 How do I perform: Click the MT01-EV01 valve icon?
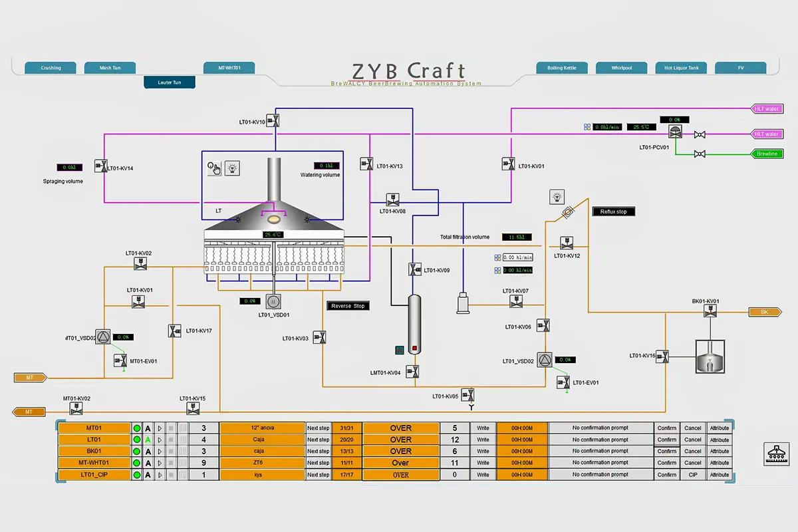click(x=121, y=361)
